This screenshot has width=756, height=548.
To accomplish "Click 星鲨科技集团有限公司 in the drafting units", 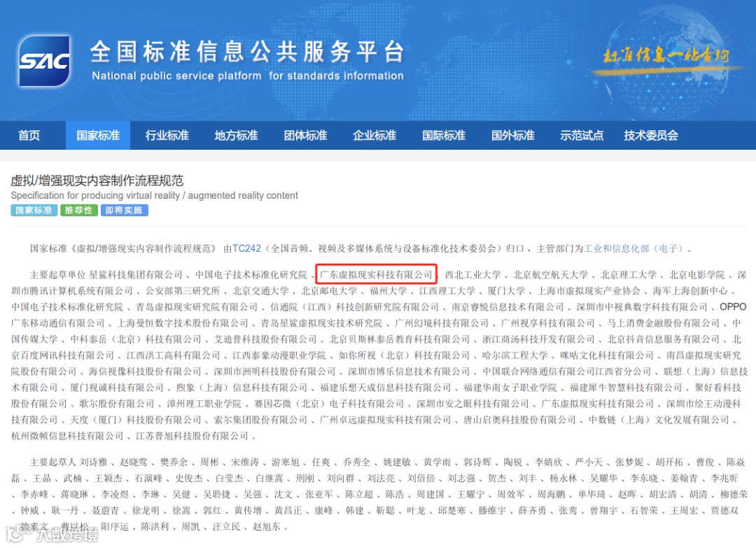I will pyautogui.click(x=136, y=275).
